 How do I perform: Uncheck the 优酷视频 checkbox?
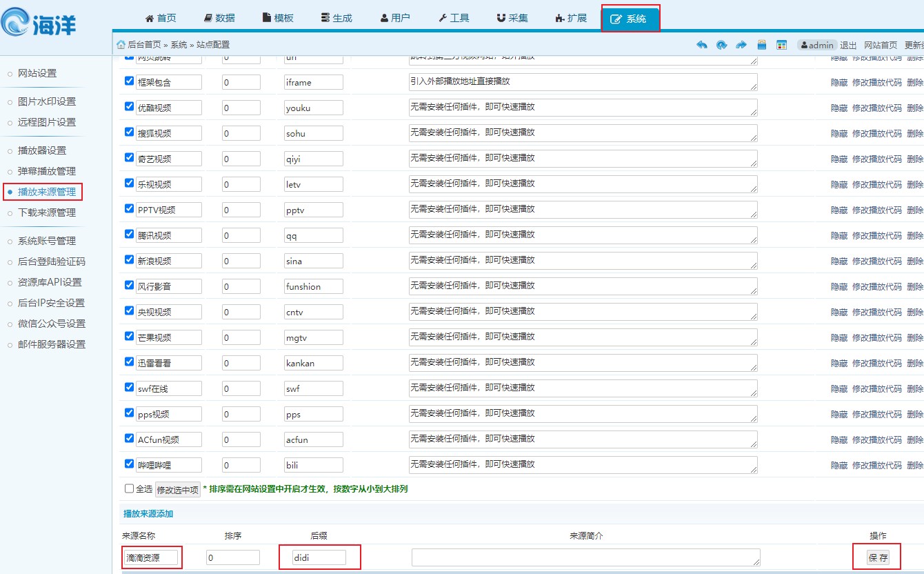(129, 107)
